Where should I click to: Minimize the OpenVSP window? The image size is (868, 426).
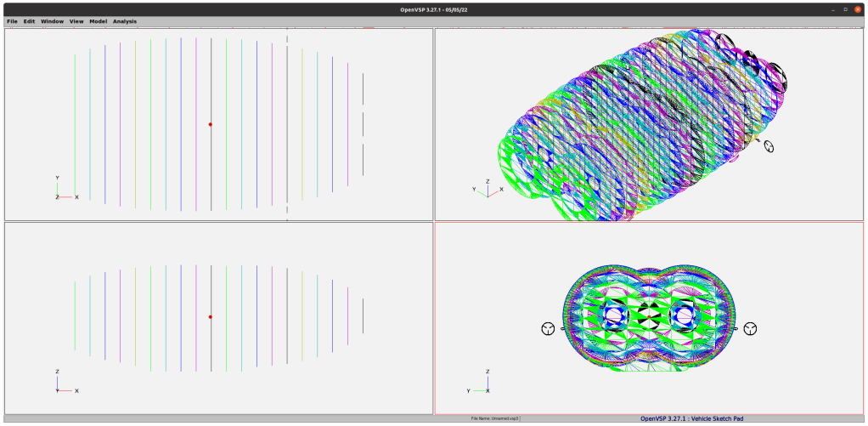pyautogui.click(x=833, y=9)
